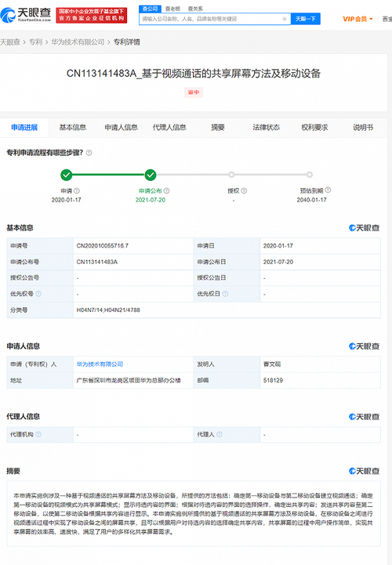
Task: Go to 华为技术有限公司 breadcrumb link
Action: 78,42
